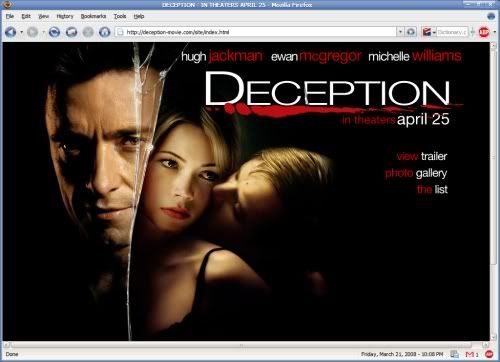Click inside the Dictionary search field
Image resolution: width=500 pixels, height=362 pixels.
coord(452,32)
